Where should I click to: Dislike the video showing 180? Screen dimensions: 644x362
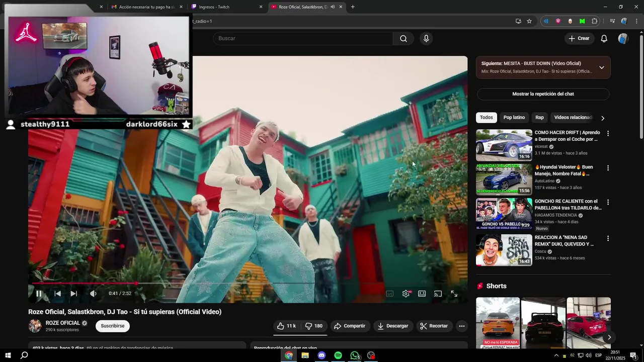[x=314, y=326]
